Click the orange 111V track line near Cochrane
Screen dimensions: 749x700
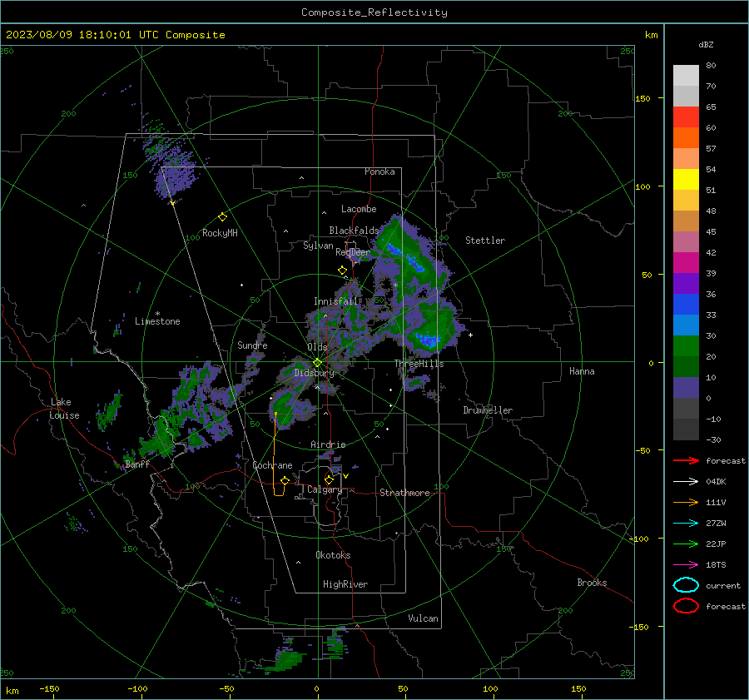[x=275, y=453]
